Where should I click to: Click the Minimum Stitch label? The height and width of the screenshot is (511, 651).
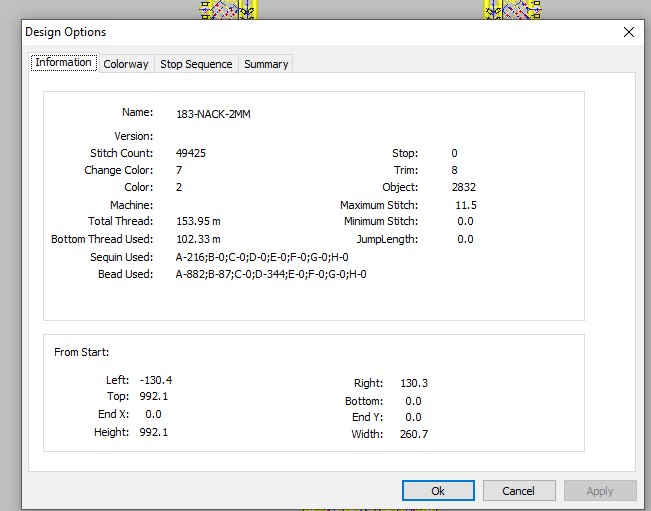[x=381, y=221]
